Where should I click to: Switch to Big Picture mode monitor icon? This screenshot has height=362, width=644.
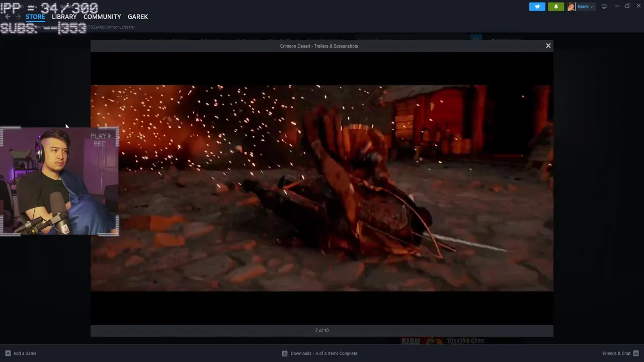pyautogui.click(x=604, y=7)
